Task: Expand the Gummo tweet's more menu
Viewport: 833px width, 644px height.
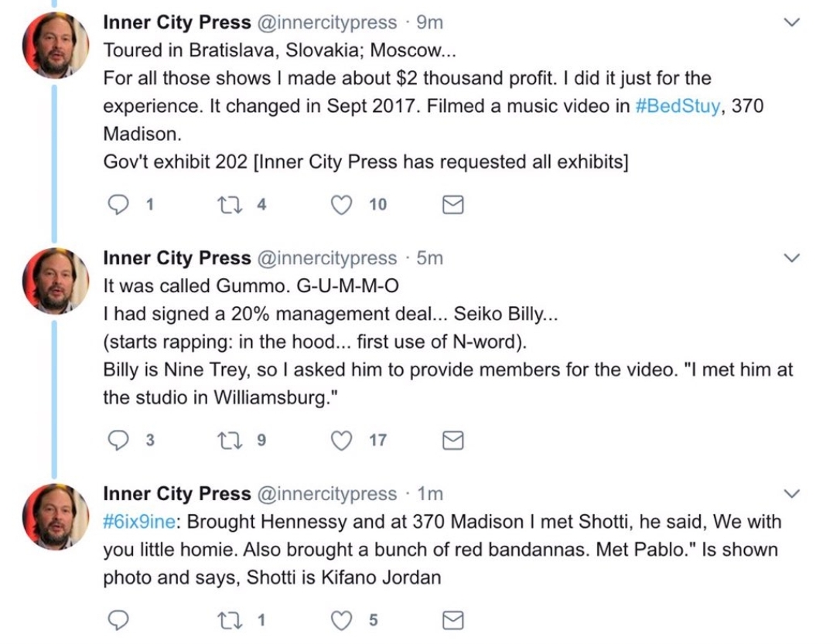Action: (791, 258)
